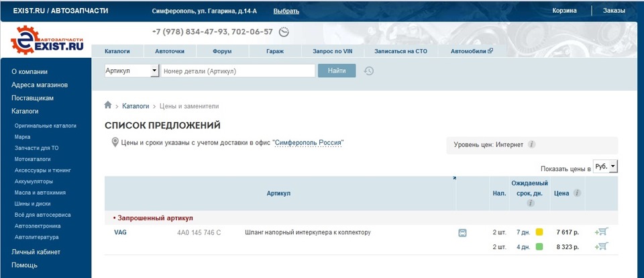This screenshot has height=278, width=644.
Task: Open the Руб. currency dropdown
Action: [605, 167]
